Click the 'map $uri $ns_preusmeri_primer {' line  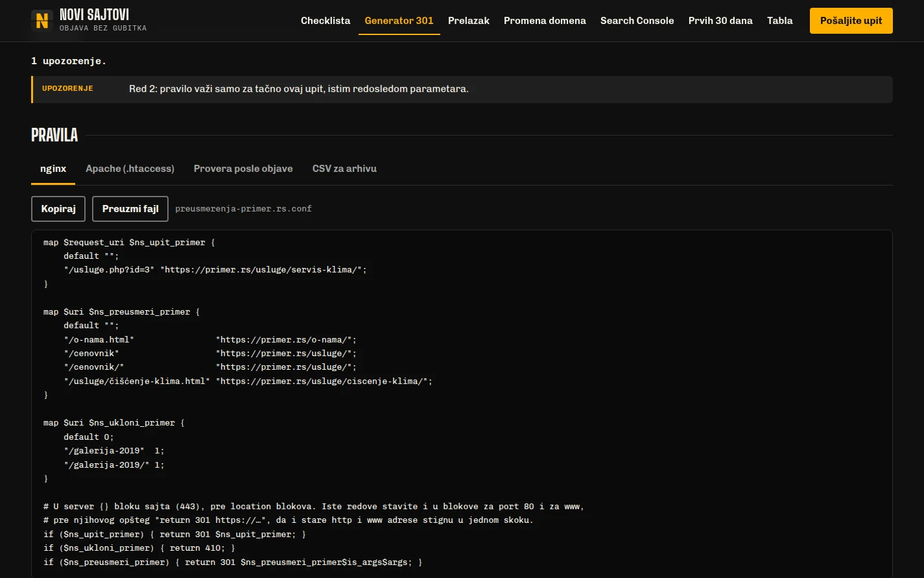click(121, 312)
